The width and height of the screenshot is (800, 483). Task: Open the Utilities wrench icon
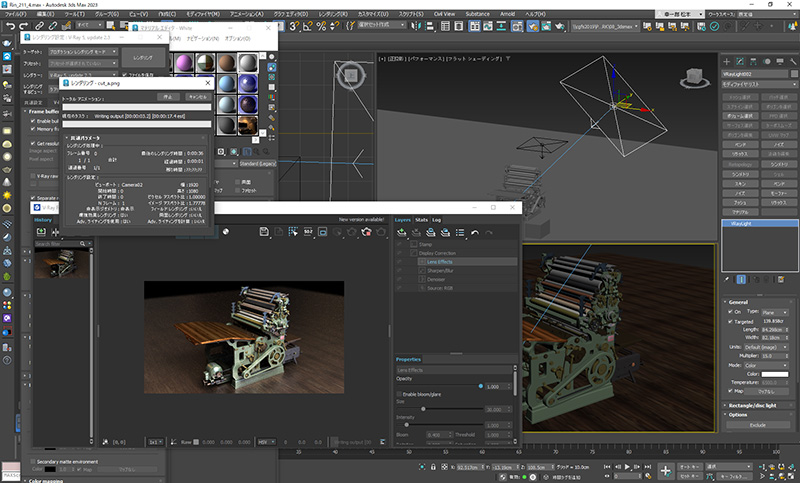click(x=793, y=62)
